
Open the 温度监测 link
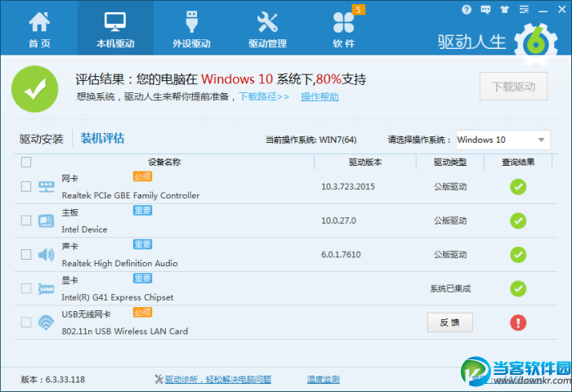(x=324, y=380)
